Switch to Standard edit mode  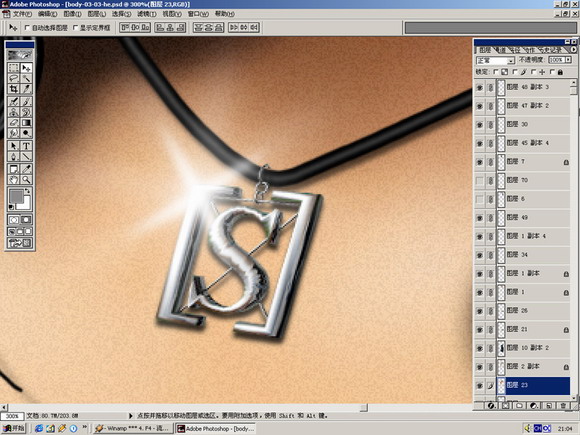pyautogui.click(x=14, y=220)
